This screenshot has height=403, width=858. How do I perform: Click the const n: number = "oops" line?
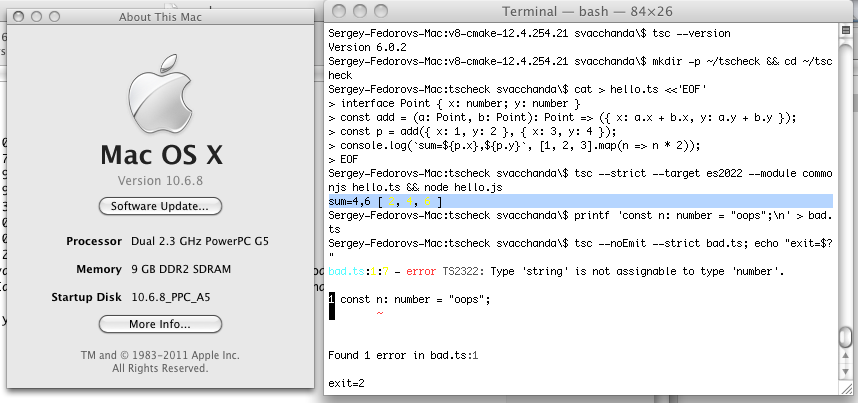[x=409, y=299]
